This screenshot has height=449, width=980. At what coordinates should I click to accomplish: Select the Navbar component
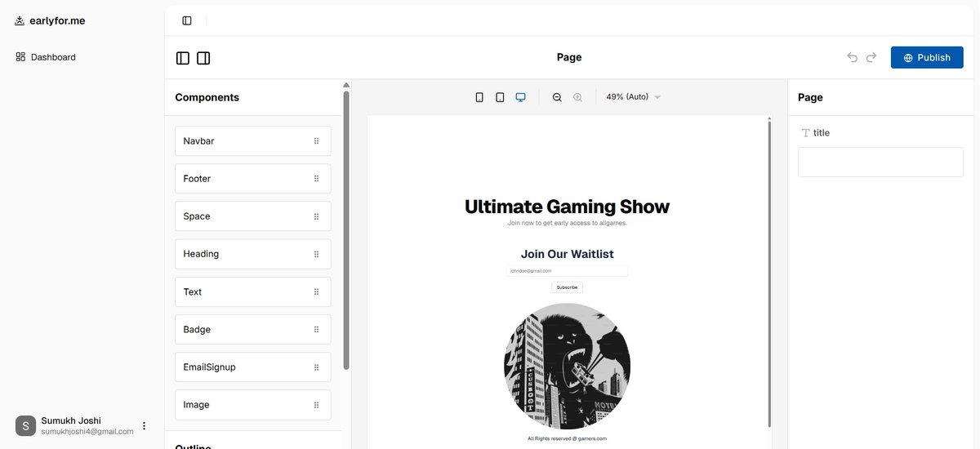click(x=252, y=141)
